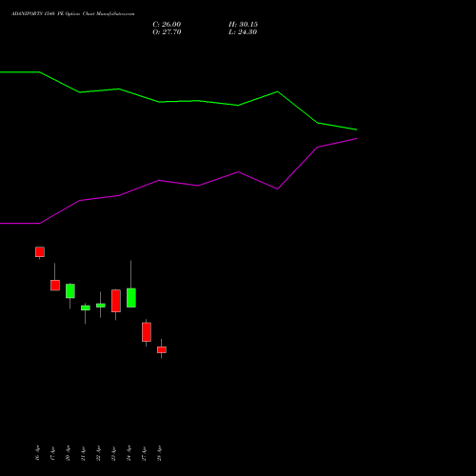Click the close value 'C: 26.00'

point(167,25)
